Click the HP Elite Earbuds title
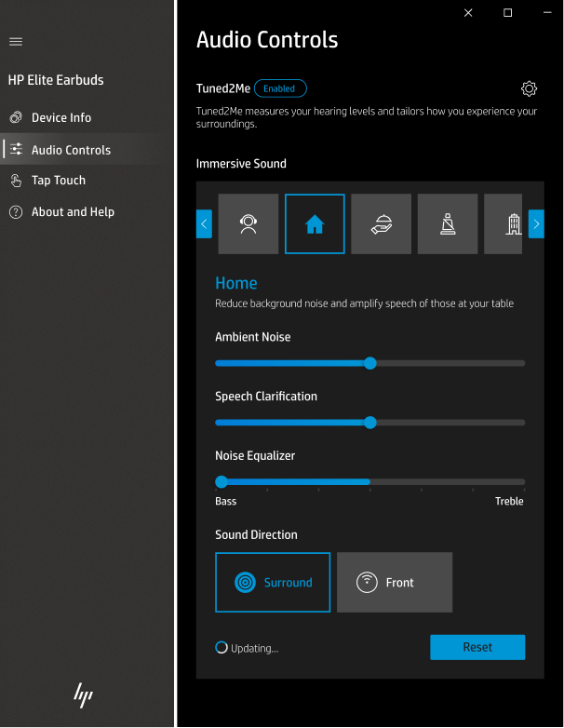Image resolution: width=564 pixels, height=728 pixels. click(56, 80)
